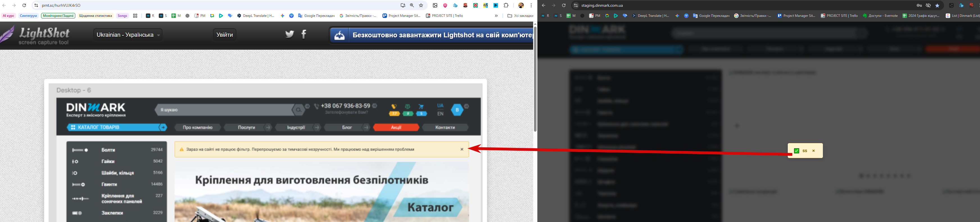
Task: Open PROJECT SITE | Trello bookmark in left window
Action: point(444,16)
